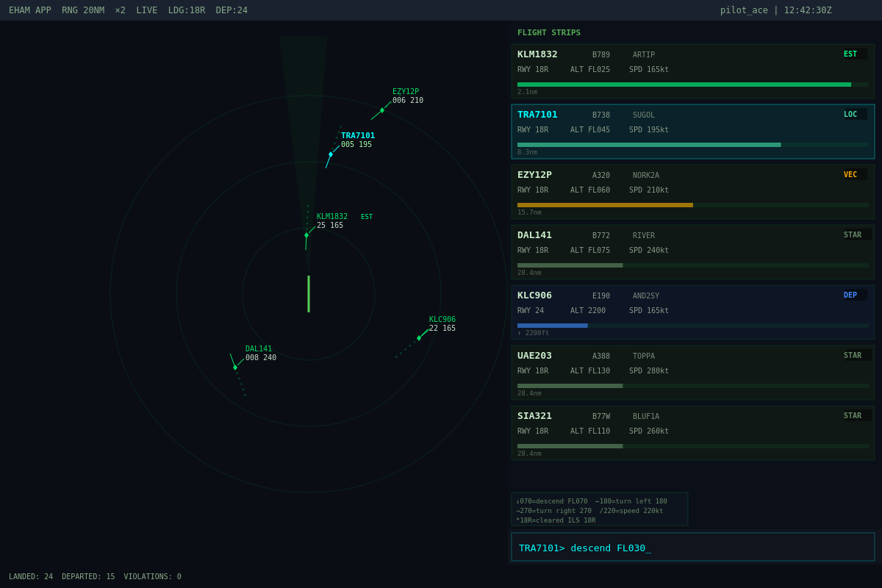Open the UAE203 flight strip
The height and width of the screenshot is (588, 882).
point(693,373)
